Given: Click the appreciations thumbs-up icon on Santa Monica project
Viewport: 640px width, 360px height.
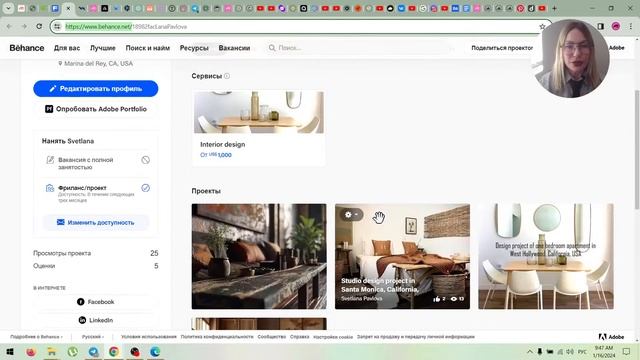Looking at the screenshot, I should point(436,299).
